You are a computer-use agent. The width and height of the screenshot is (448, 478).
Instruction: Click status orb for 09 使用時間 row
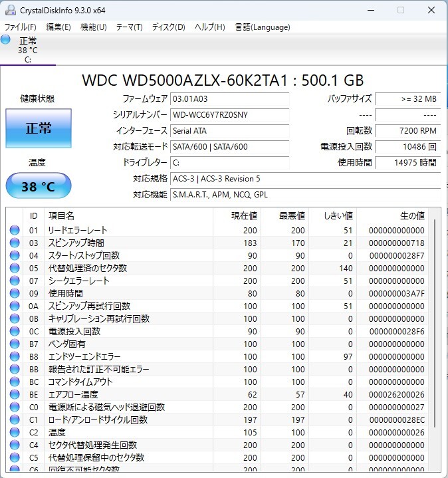(15, 294)
